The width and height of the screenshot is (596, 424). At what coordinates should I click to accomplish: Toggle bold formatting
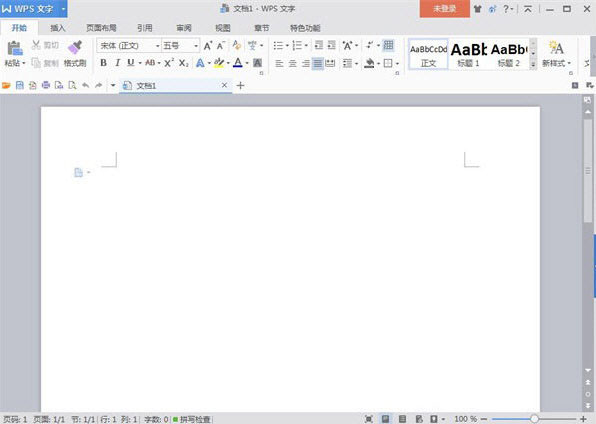[x=103, y=63]
